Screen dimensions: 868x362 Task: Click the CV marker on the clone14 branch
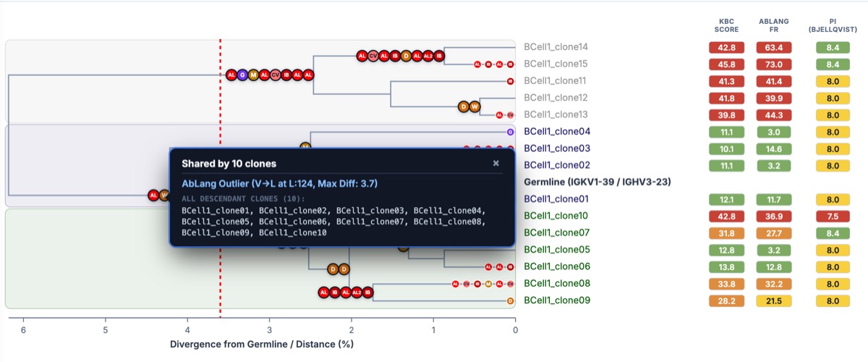pyautogui.click(x=373, y=56)
